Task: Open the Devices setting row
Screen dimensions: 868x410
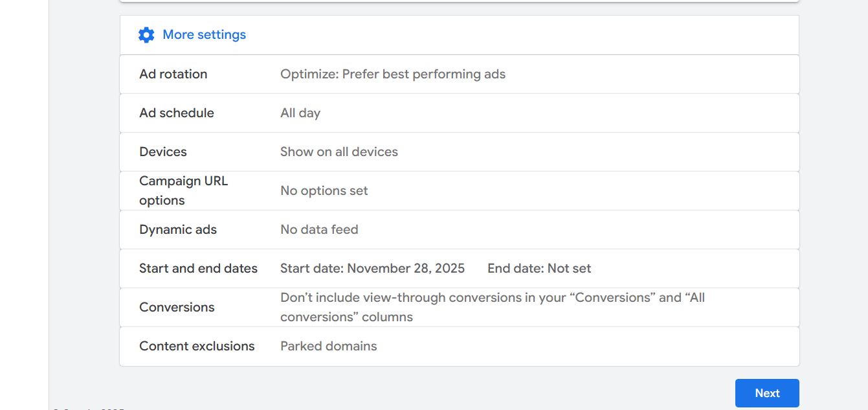Action: [x=163, y=152]
